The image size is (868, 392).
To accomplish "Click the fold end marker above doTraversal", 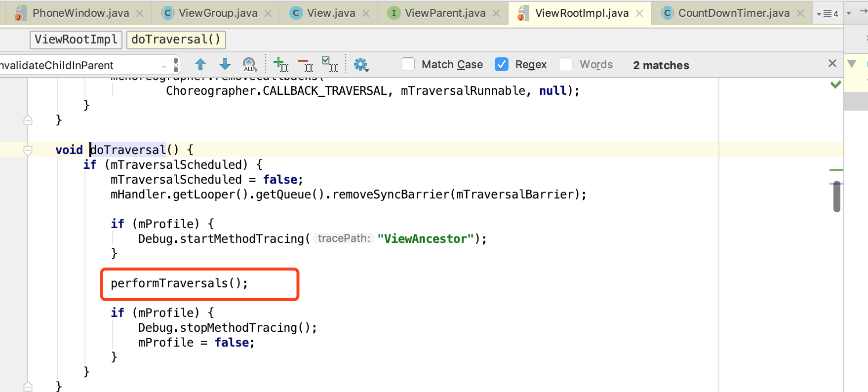I will (x=28, y=120).
